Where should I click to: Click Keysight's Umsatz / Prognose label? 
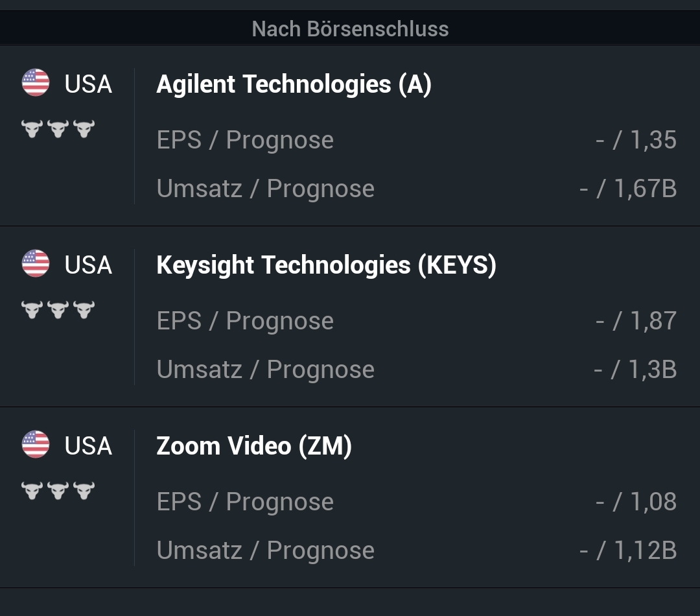265,370
